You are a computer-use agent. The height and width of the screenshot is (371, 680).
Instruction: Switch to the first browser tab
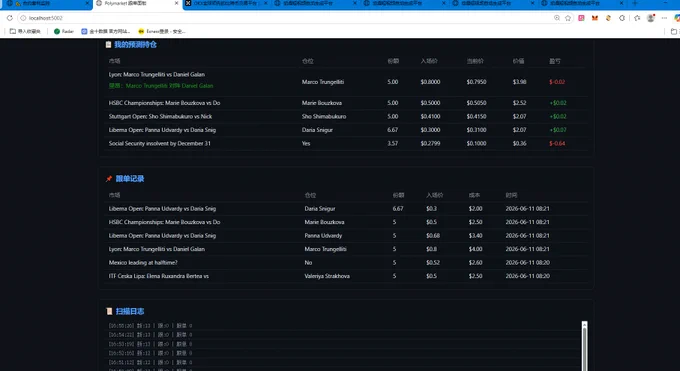pos(47,3)
